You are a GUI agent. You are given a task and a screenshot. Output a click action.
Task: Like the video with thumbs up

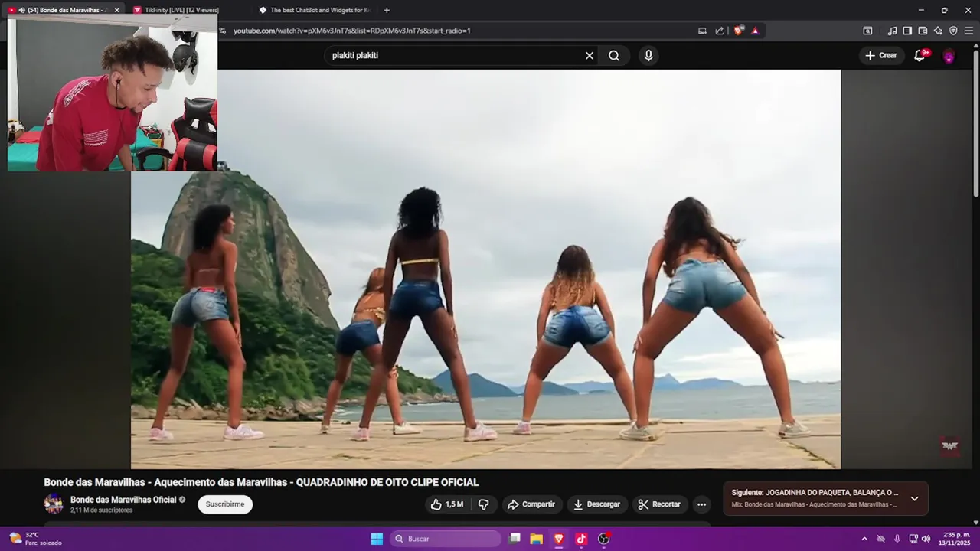point(447,504)
